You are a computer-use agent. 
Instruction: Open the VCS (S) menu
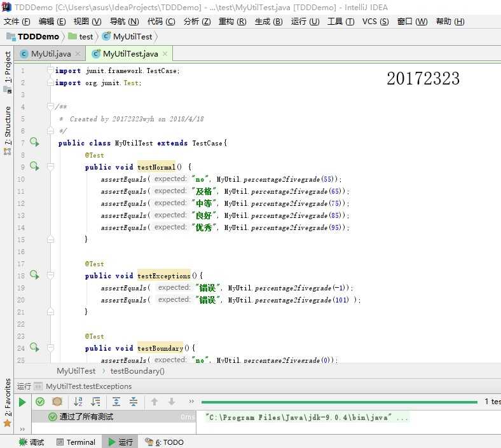pyautogui.click(x=375, y=22)
